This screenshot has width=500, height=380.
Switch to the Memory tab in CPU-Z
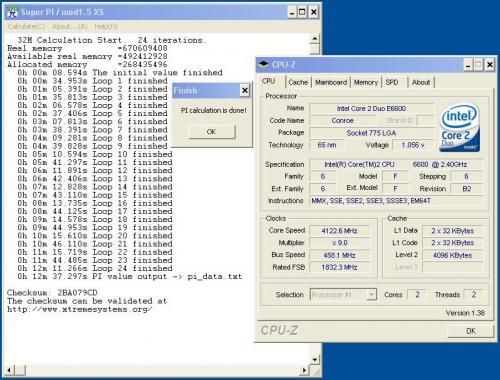click(x=366, y=82)
